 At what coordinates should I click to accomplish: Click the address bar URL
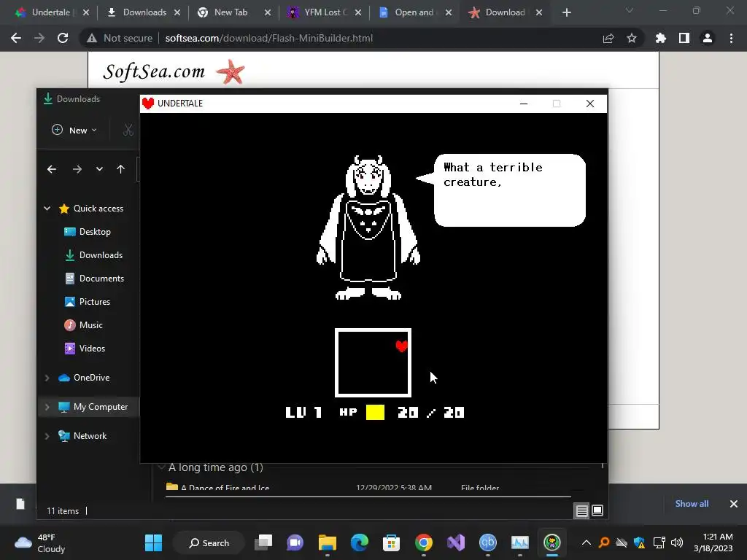coord(268,38)
